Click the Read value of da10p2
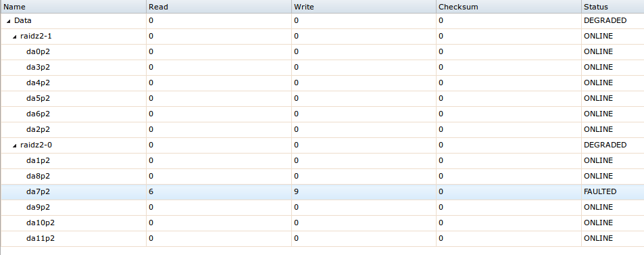Viewport: 644px width, 255px height. coord(151,223)
